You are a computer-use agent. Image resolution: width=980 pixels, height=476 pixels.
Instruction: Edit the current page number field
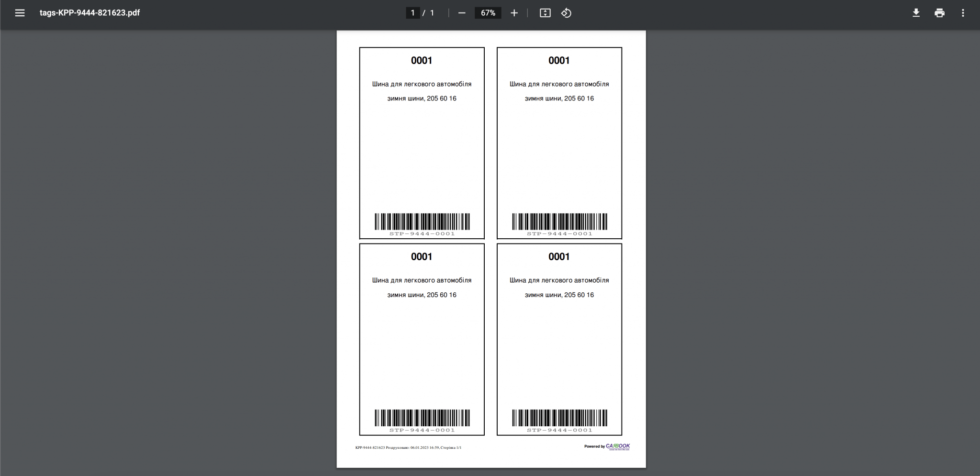tap(412, 13)
